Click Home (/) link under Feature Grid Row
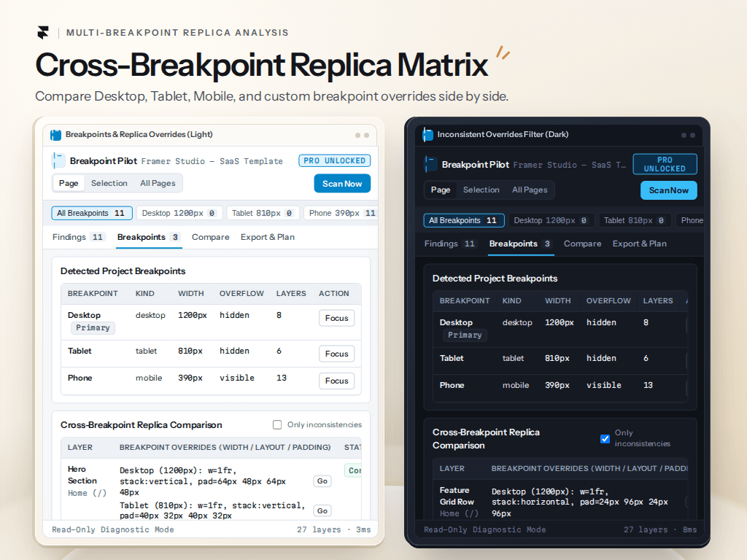The height and width of the screenshot is (560, 747). [460, 514]
